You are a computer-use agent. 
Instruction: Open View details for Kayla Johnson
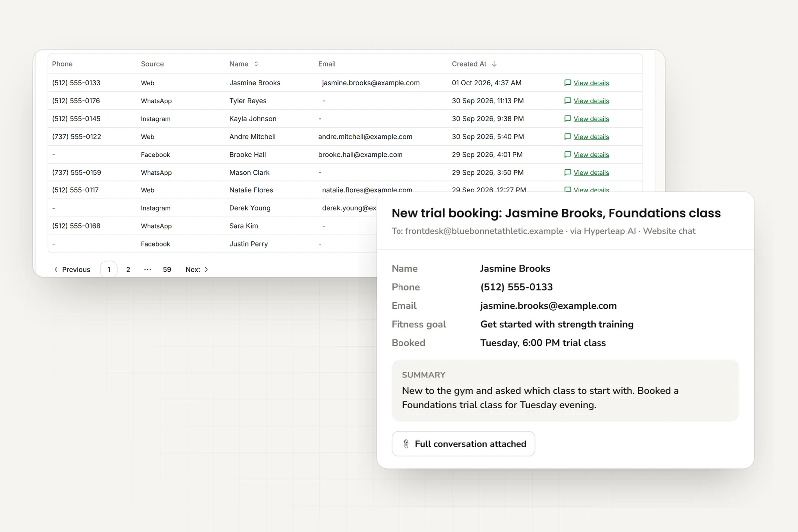(x=587, y=119)
